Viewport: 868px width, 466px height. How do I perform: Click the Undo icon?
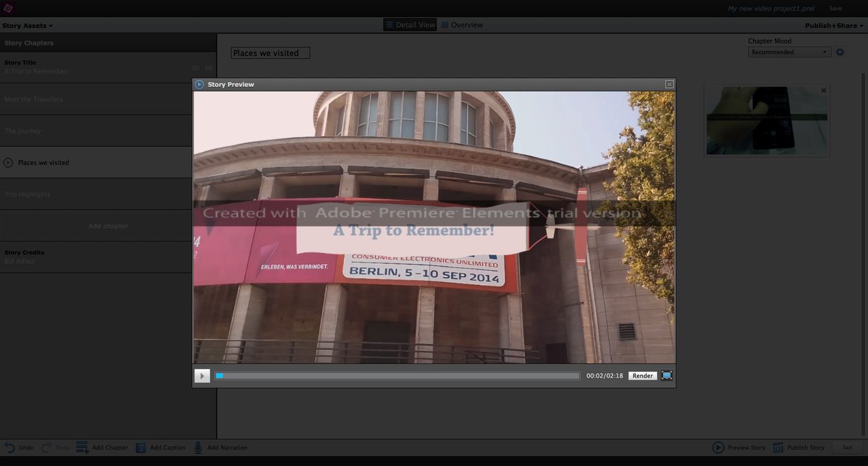pyautogui.click(x=9, y=448)
